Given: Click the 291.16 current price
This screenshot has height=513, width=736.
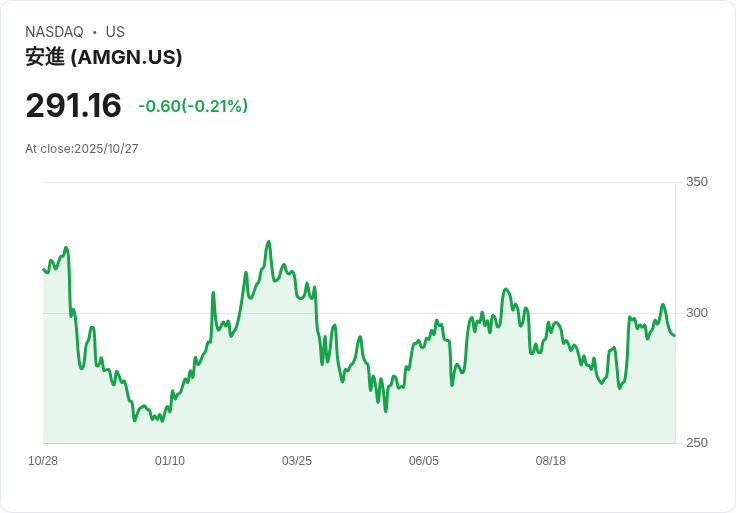Looking at the screenshot, I should pos(73,105).
